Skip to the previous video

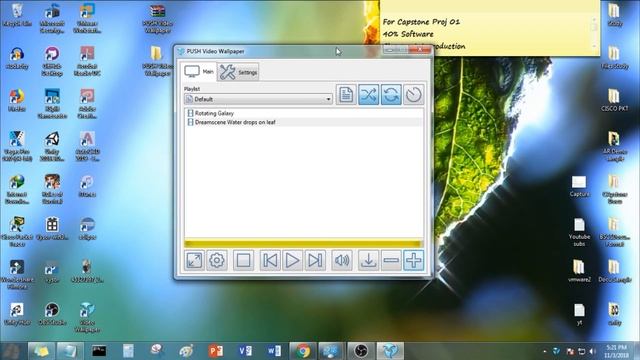(x=270, y=260)
